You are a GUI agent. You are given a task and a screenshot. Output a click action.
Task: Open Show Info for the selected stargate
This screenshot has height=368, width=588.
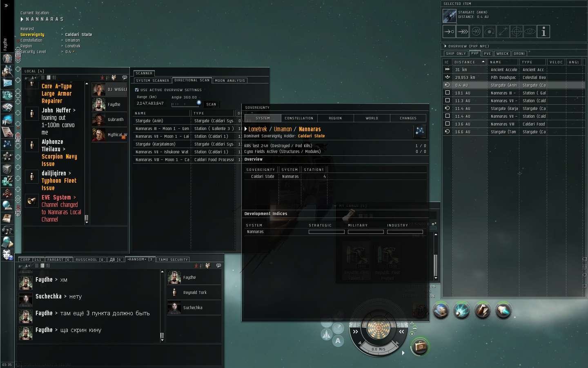(543, 31)
